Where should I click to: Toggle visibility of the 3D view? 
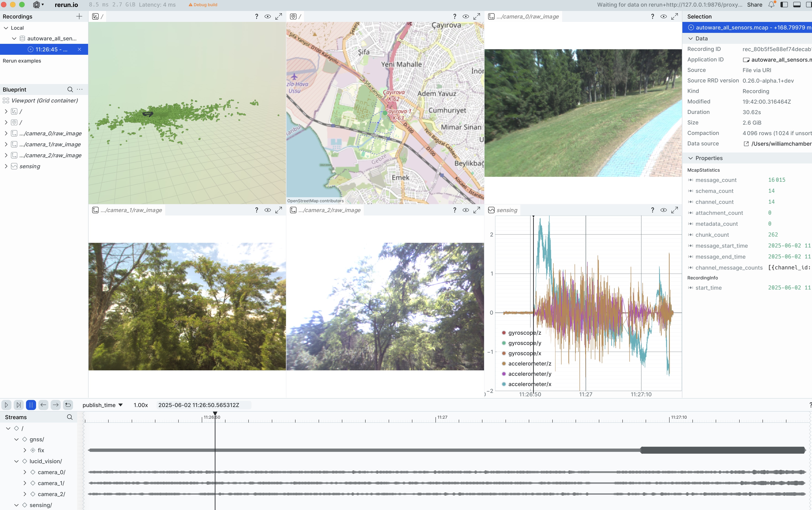point(267,16)
